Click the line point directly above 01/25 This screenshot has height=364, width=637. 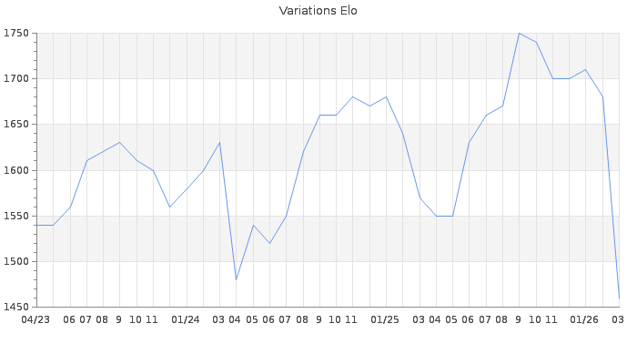386,96
